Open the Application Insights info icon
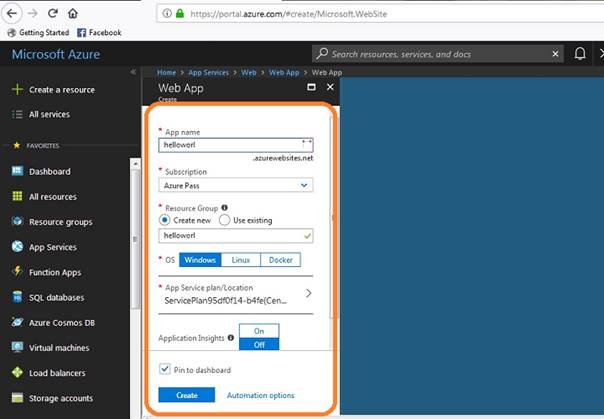 (x=231, y=338)
